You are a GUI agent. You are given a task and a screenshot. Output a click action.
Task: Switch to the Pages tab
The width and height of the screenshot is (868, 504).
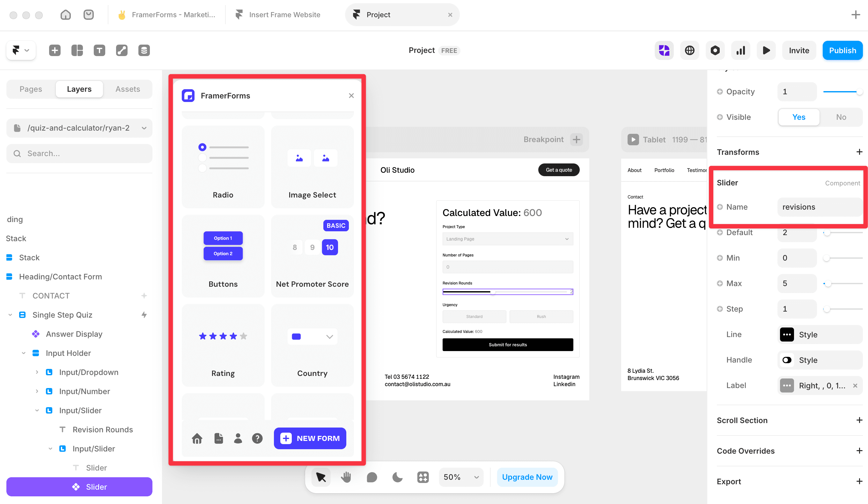pyautogui.click(x=31, y=89)
